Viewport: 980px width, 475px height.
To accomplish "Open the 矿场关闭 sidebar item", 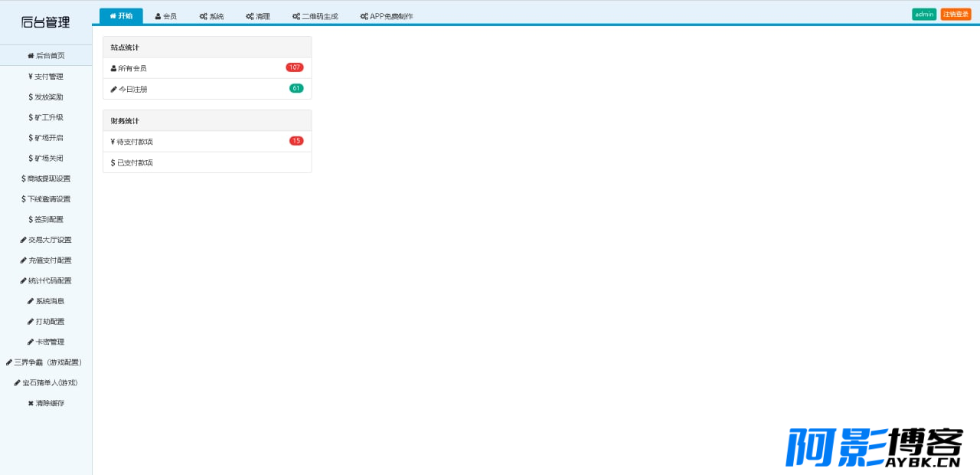I will pos(46,158).
